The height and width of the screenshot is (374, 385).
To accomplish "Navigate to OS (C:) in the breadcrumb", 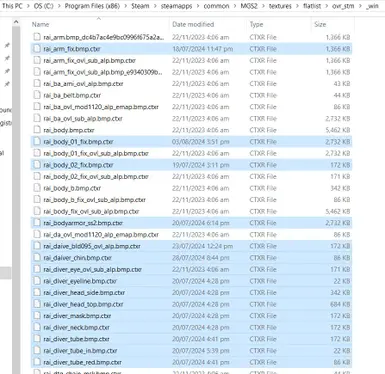I will [x=43, y=6].
